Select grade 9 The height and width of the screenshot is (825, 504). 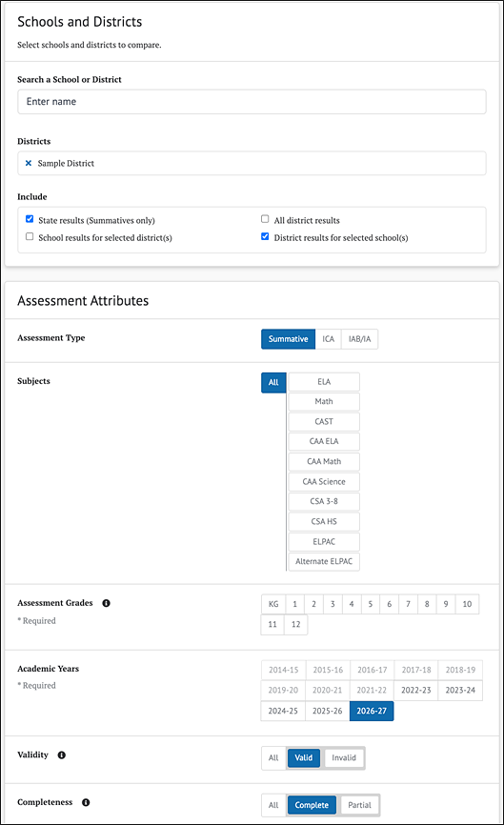point(446,604)
